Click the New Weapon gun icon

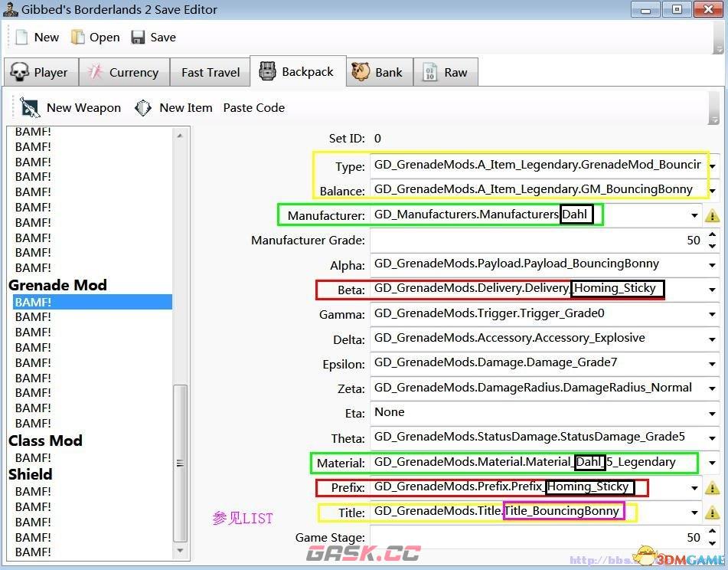30,107
